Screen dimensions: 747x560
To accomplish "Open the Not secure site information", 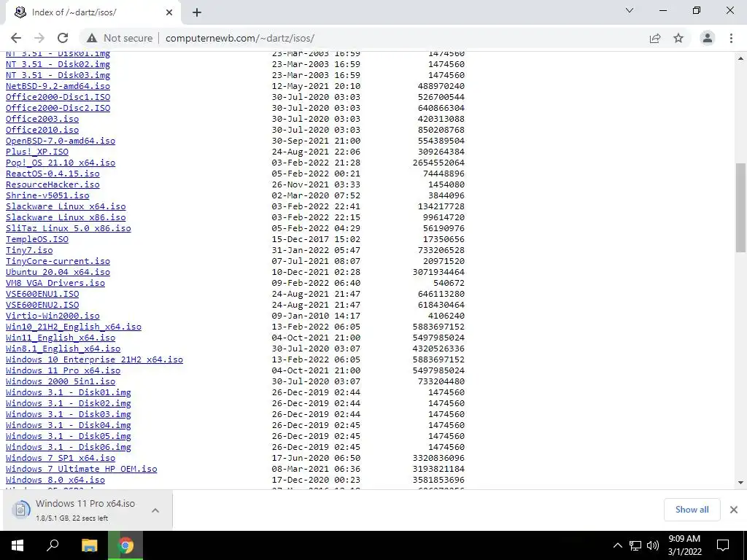I will pos(120,38).
